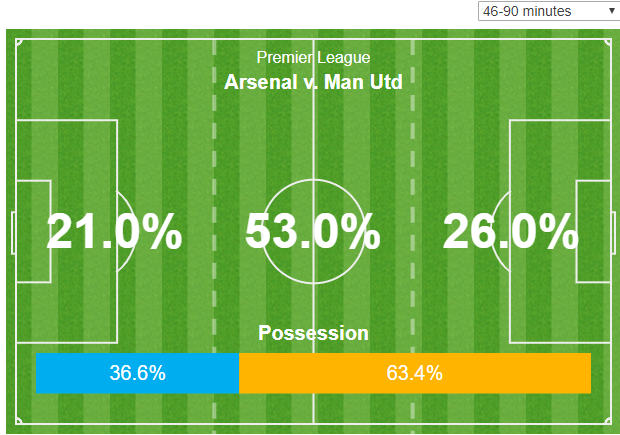Click the Premier League competition label
Viewport: 620px width, 435px height.
point(313,58)
